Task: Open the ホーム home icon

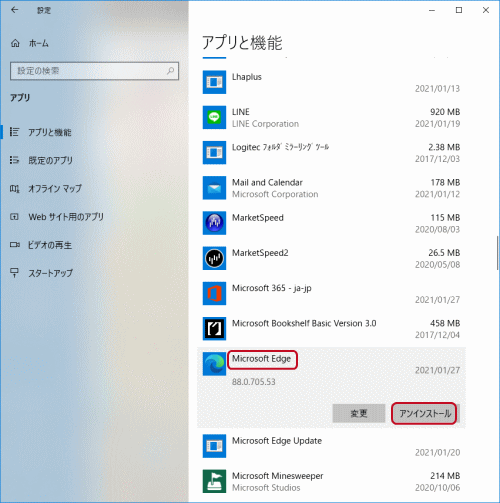Action: 15,43
